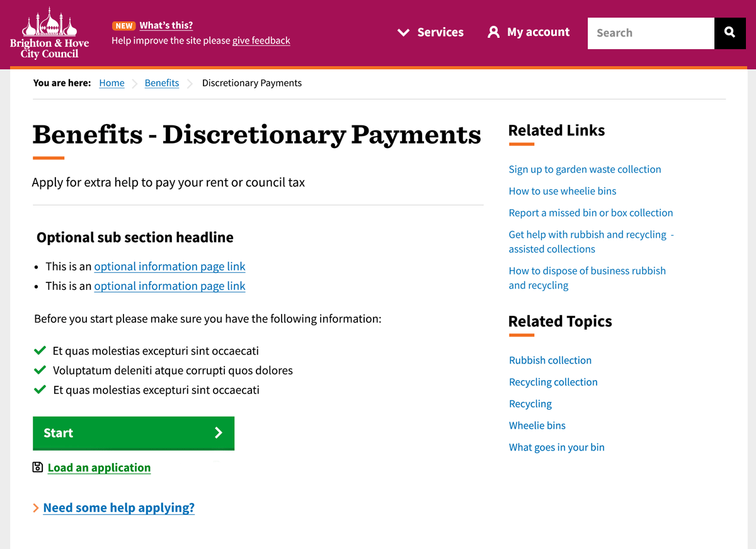Click the My account person icon

[493, 32]
